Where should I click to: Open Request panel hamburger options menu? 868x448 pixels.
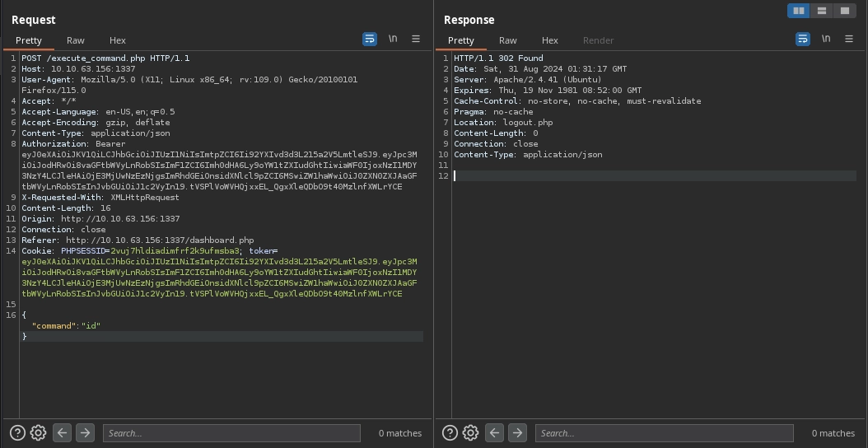(416, 39)
